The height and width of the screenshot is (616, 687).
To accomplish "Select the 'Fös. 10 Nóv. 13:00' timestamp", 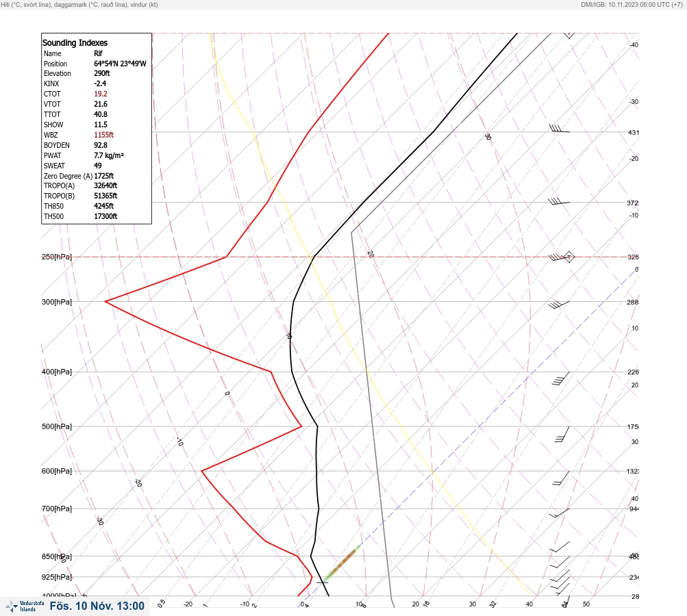I will pyautogui.click(x=97, y=606).
